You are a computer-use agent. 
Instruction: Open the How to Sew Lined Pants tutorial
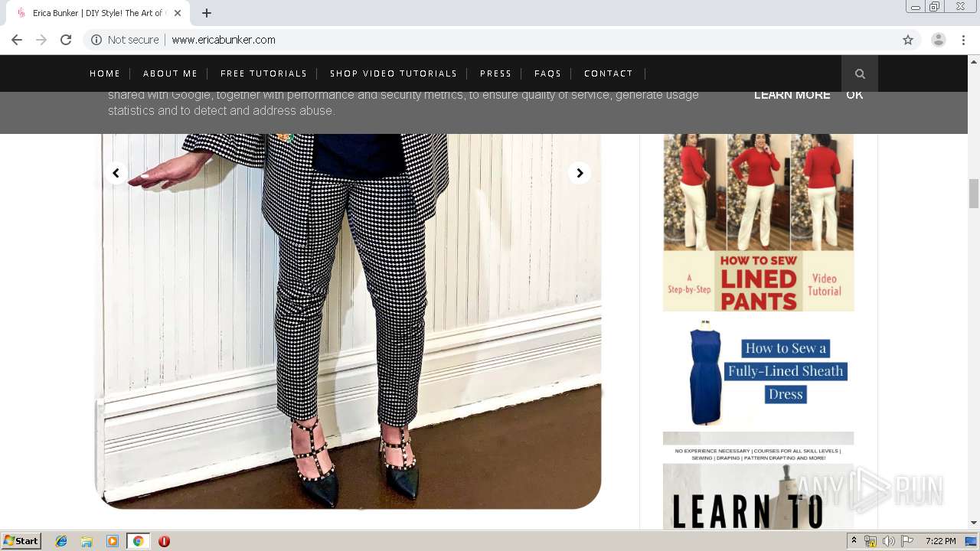[x=758, y=222]
